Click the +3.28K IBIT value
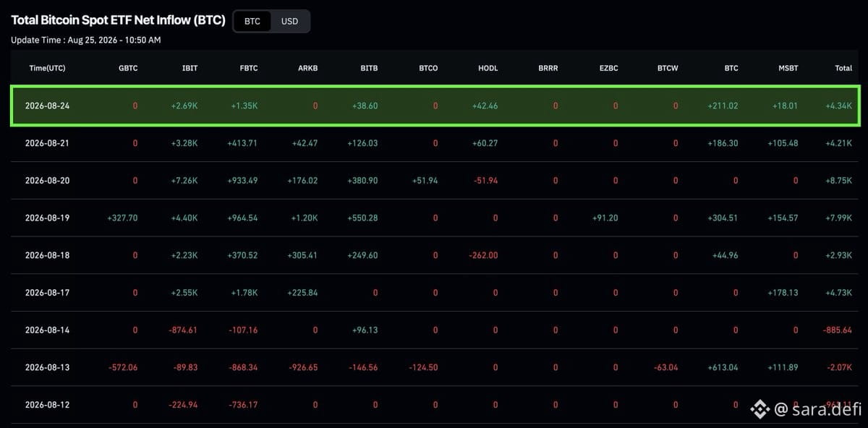The image size is (868, 428). (184, 143)
